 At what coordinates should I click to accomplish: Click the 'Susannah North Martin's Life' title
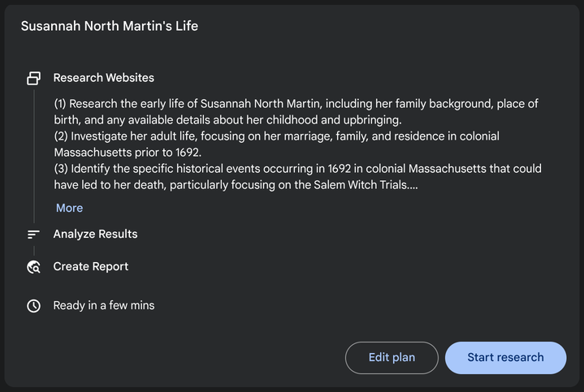(x=109, y=26)
